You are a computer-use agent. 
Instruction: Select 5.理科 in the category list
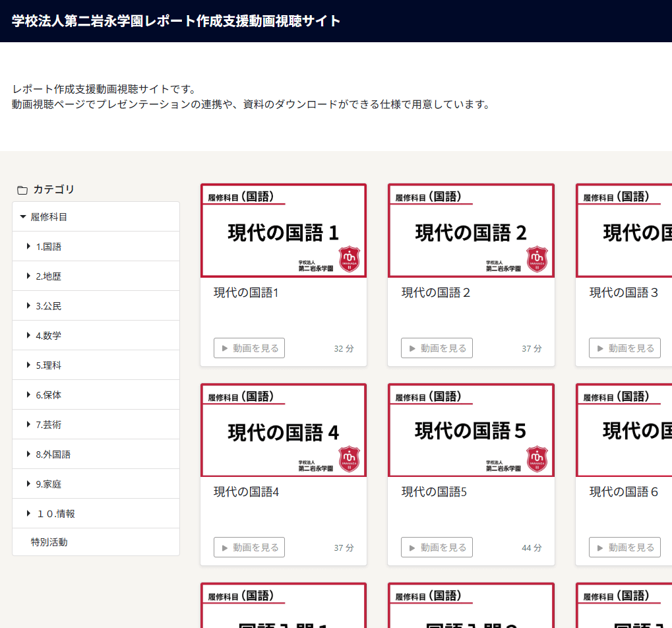pos(48,365)
